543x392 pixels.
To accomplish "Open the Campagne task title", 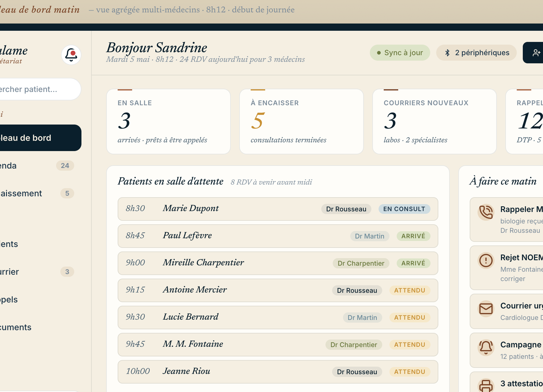I will click(522, 345).
